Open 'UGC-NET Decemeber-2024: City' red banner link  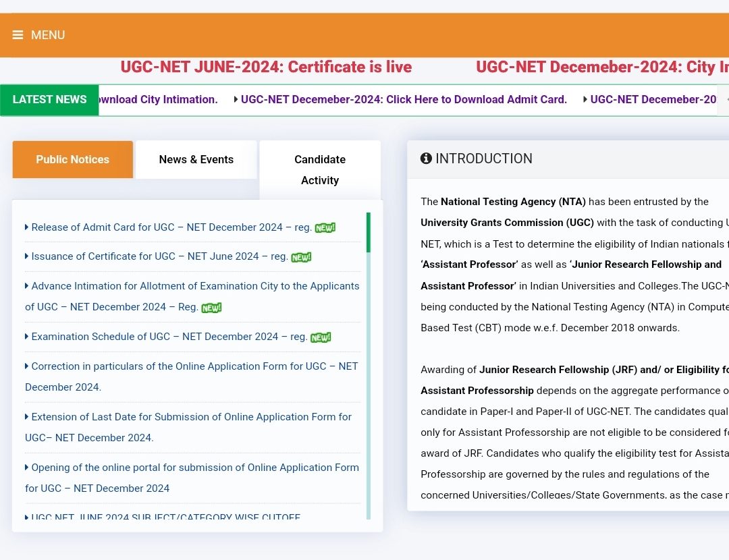click(602, 67)
